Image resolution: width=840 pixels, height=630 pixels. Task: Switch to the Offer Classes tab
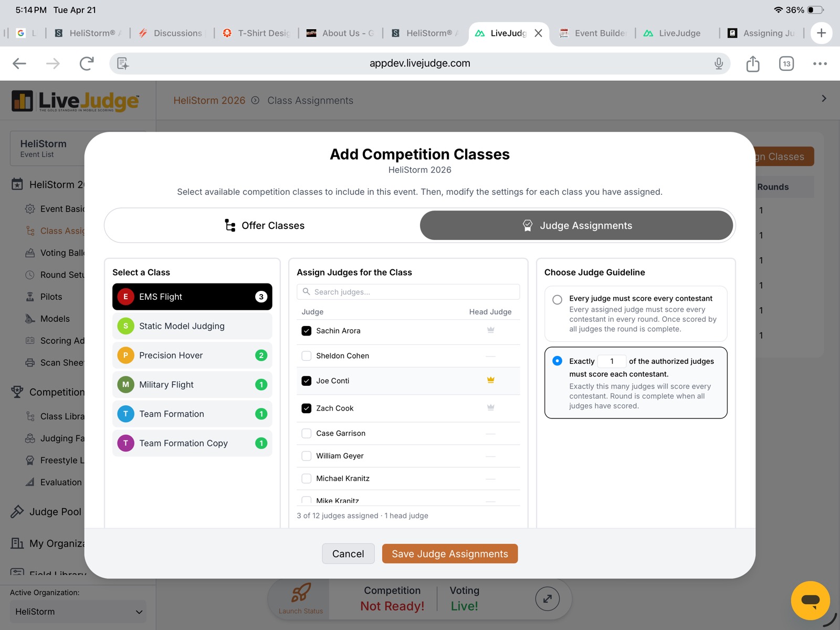[x=264, y=225]
